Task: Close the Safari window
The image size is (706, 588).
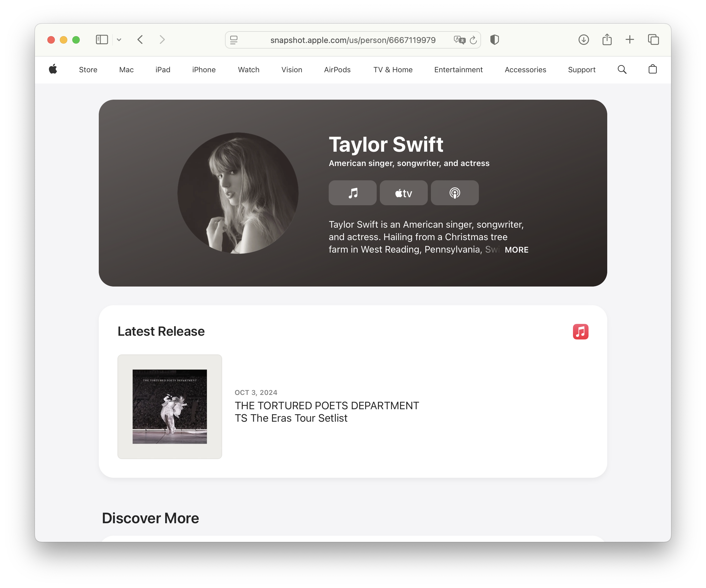Action: (51, 40)
